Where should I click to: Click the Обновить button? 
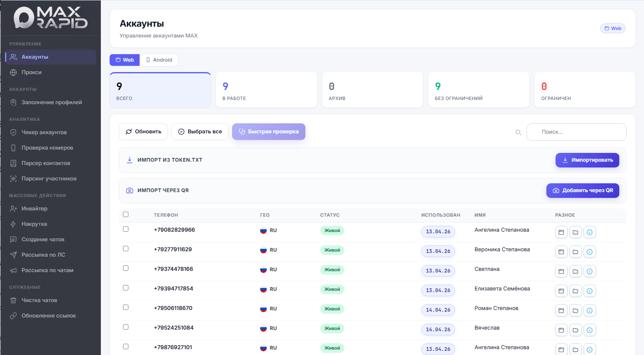point(143,132)
